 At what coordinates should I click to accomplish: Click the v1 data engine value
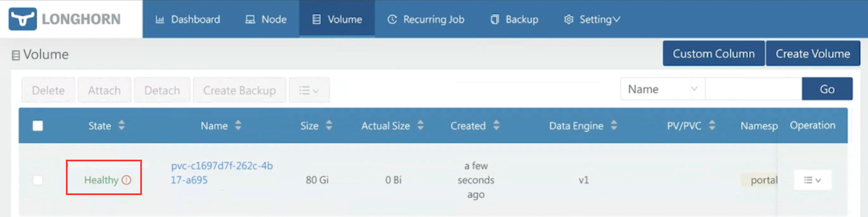pos(584,181)
